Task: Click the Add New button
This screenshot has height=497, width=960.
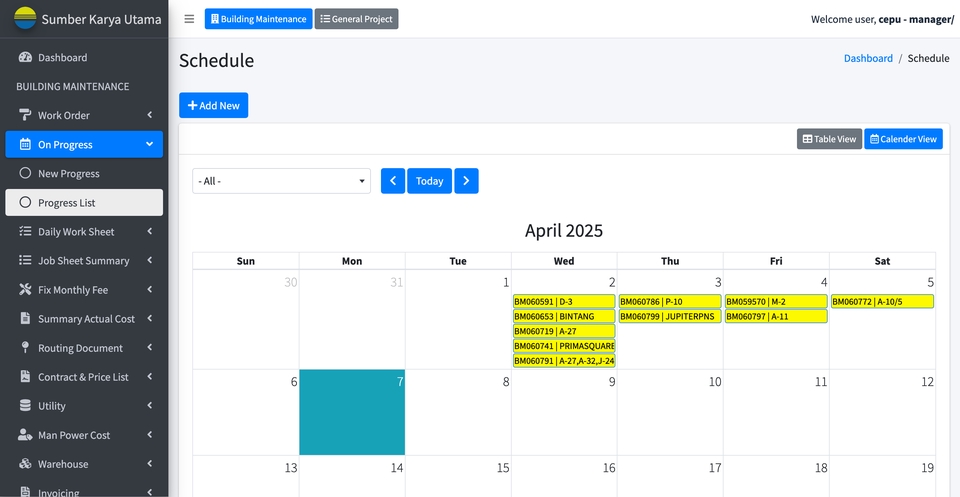Action: 214,105
